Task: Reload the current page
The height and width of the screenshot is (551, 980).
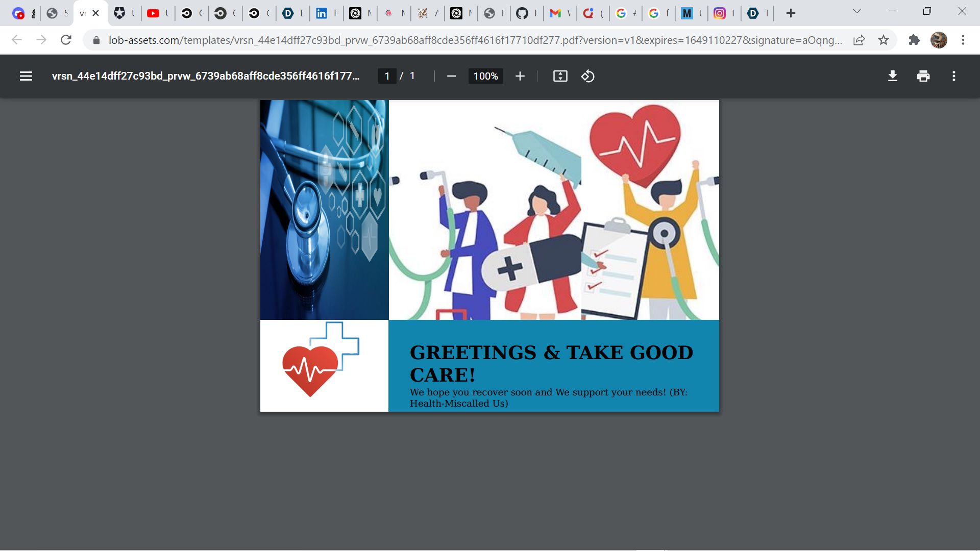Action: point(66,40)
